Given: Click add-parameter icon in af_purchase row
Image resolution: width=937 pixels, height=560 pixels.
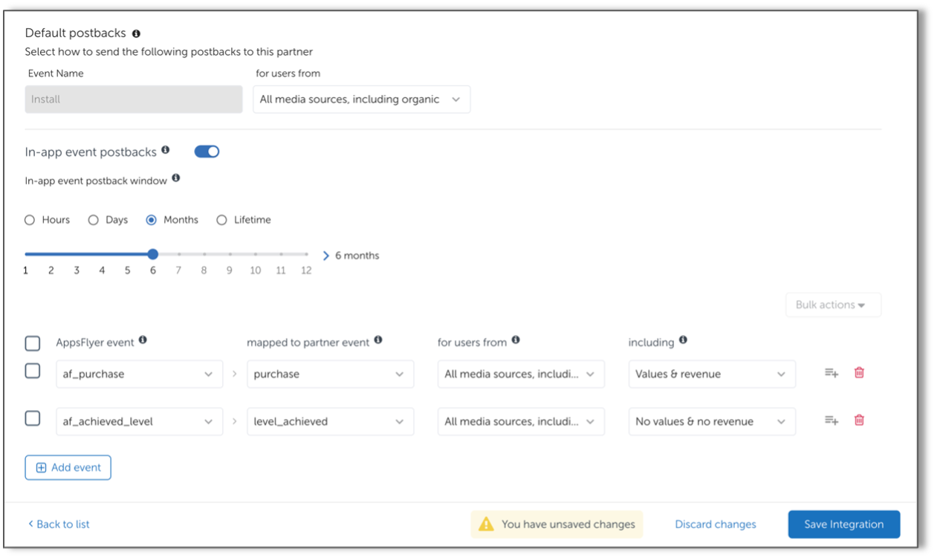Looking at the screenshot, I should pyautogui.click(x=831, y=373).
